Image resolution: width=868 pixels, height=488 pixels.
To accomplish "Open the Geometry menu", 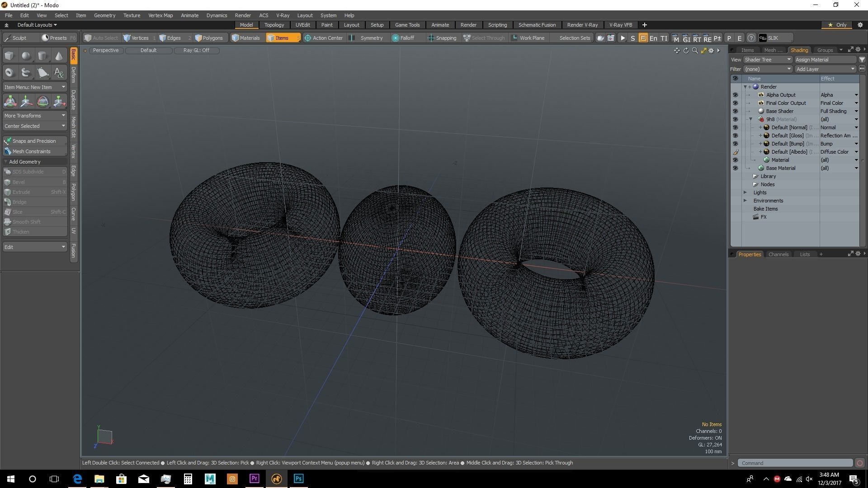I will 104,15.
